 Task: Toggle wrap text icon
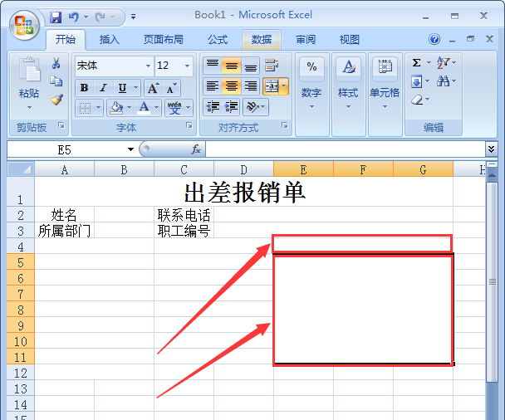(x=272, y=66)
